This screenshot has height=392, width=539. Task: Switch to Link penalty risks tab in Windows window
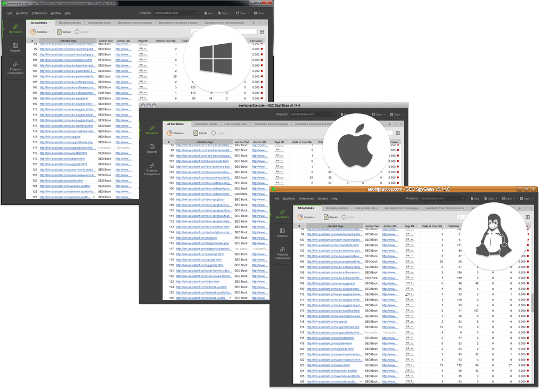click(100, 23)
